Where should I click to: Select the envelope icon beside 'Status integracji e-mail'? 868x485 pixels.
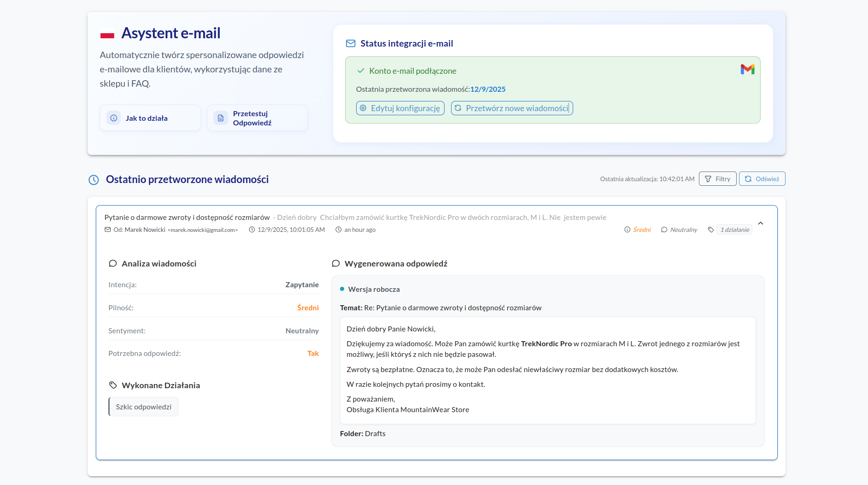[350, 43]
